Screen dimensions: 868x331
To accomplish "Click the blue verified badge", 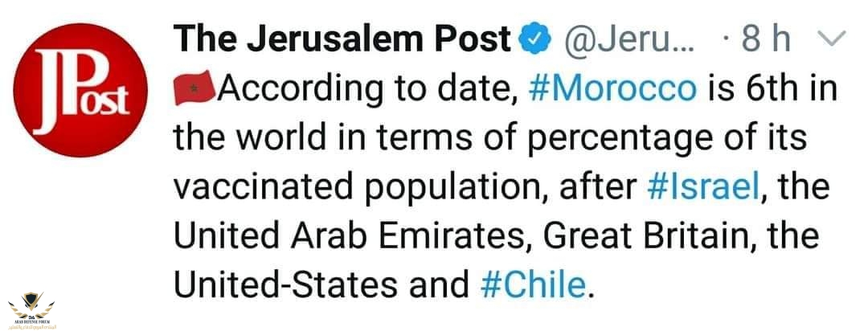I will point(534,40).
